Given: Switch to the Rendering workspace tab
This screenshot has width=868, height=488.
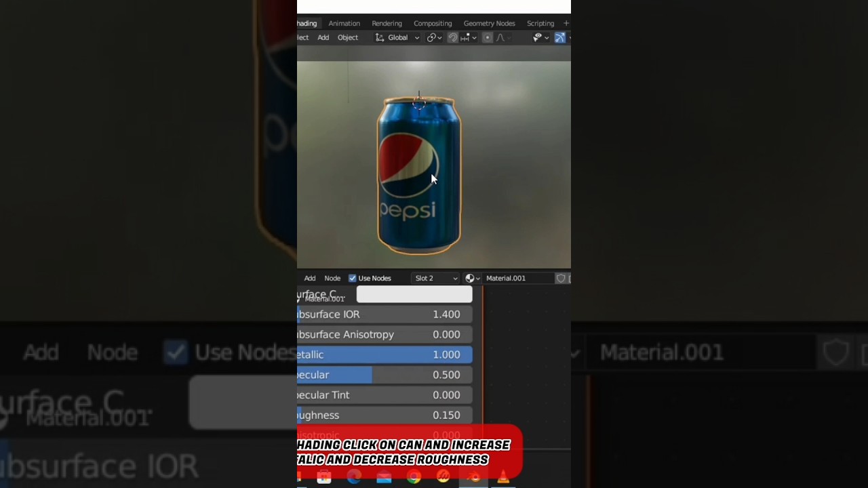Looking at the screenshot, I should click(x=387, y=23).
